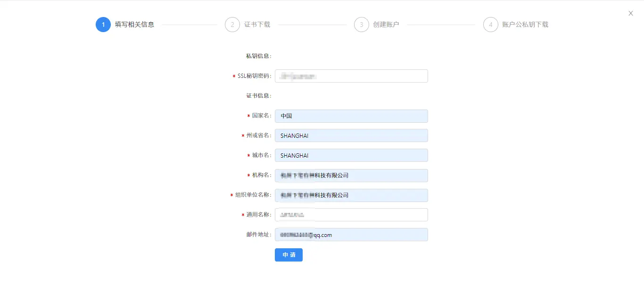Click the 州或省名 field with SHANGHAI
This screenshot has height=295, width=644.
pyautogui.click(x=351, y=135)
